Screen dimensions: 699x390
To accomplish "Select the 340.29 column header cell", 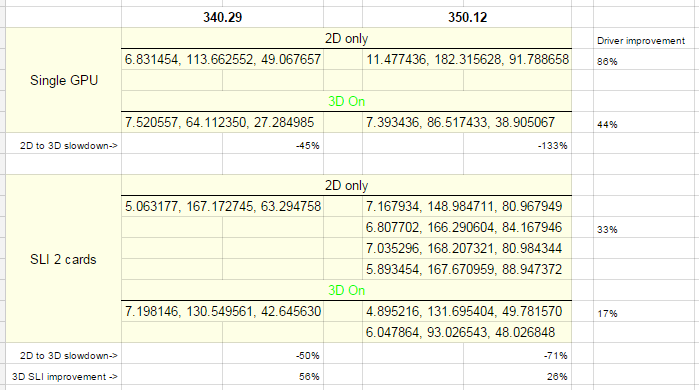I will [222, 17].
